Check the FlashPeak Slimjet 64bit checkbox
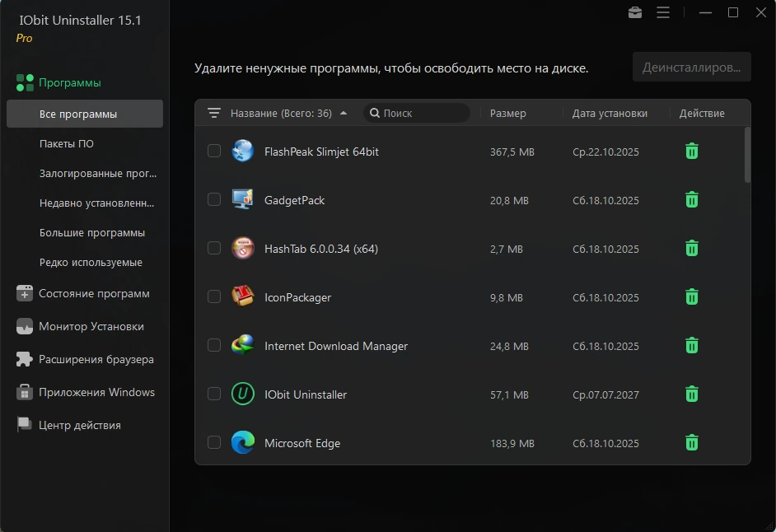Viewport: 776px width, 532px height. pyautogui.click(x=214, y=151)
